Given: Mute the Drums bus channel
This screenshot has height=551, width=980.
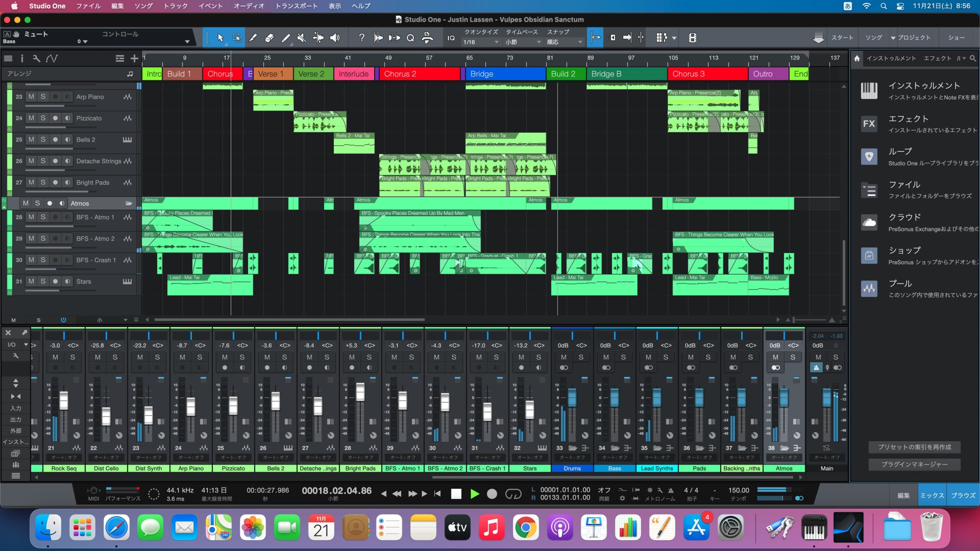Looking at the screenshot, I should tap(563, 357).
